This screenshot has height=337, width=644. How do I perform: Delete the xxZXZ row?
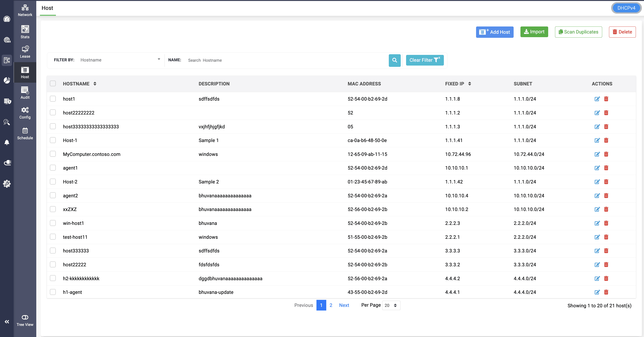click(606, 209)
